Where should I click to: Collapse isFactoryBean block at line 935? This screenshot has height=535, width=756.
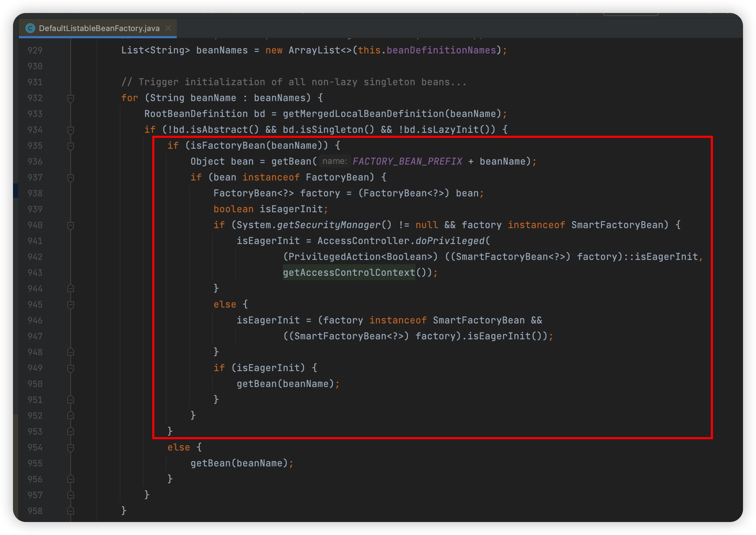point(71,146)
